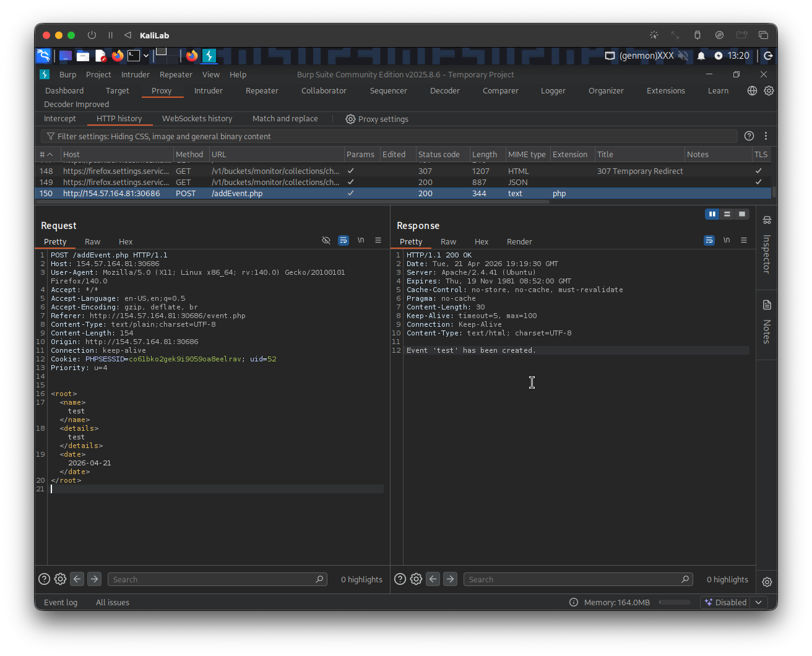This screenshot has height=656, width=812.
Task: Switch to the Target tab
Action: point(118,91)
